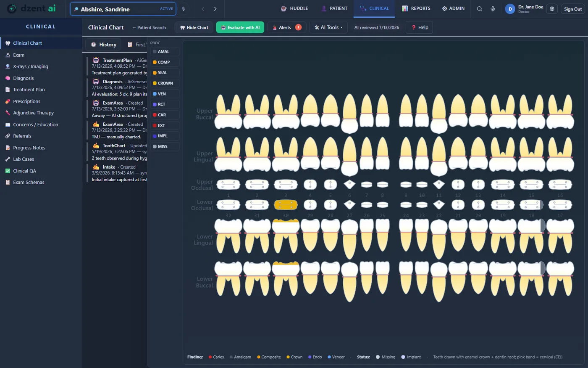This screenshot has height=368, width=588.
Task: Open Progress Notes in the sidebar
Action: 41,148
